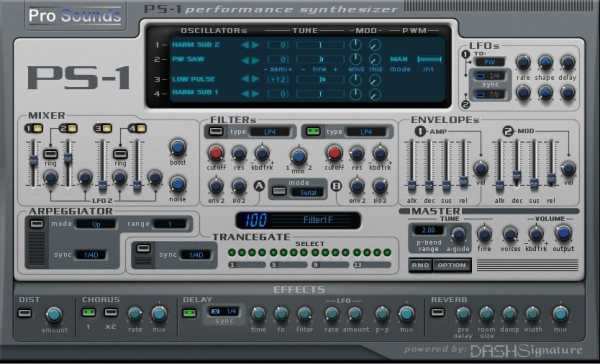This screenshot has width=600, height=364.
Task: Select next waveform for oscillator 1
Action: click(x=255, y=45)
